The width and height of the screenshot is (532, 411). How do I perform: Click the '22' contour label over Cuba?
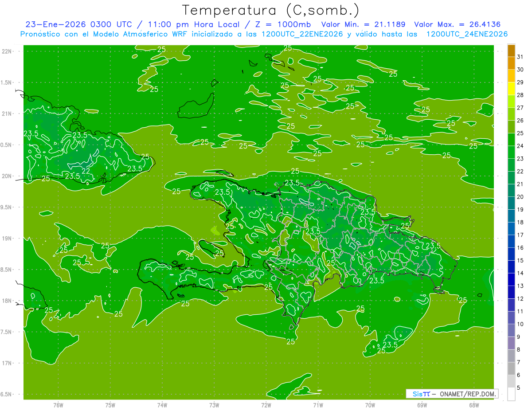tap(86, 171)
